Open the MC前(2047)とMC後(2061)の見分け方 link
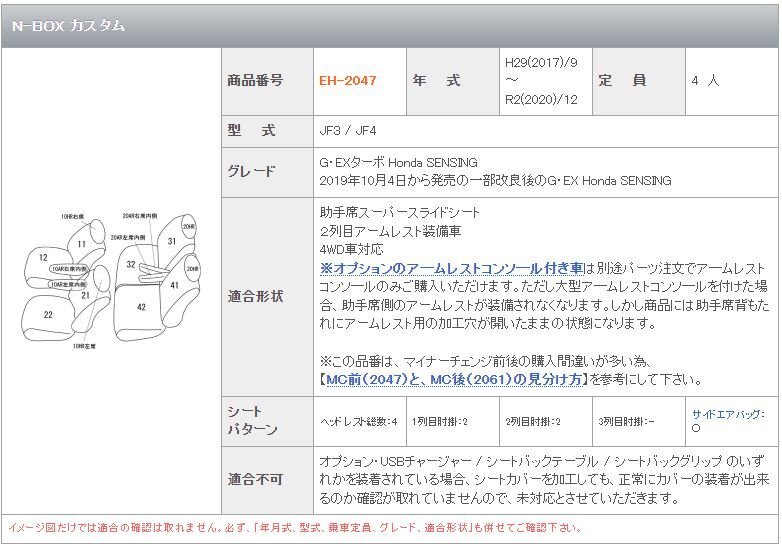Image resolution: width=782 pixels, height=547 pixels. [454, 379]
